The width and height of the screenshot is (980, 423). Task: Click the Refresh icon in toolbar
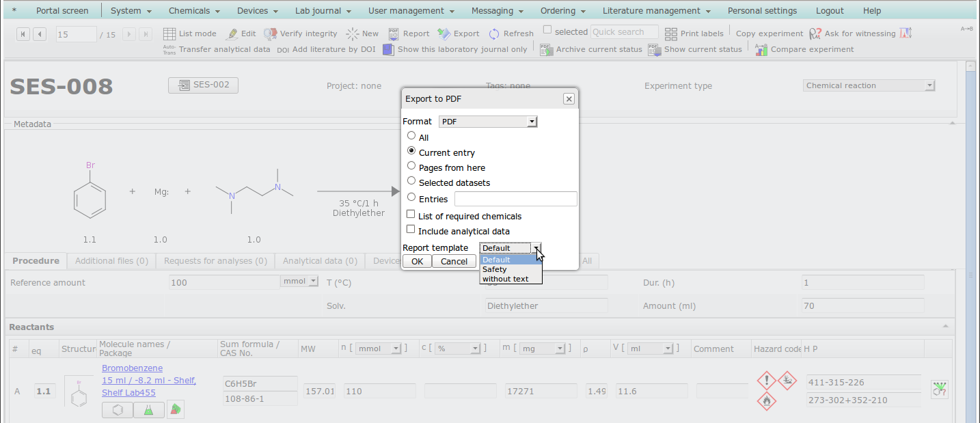(494, 33)
